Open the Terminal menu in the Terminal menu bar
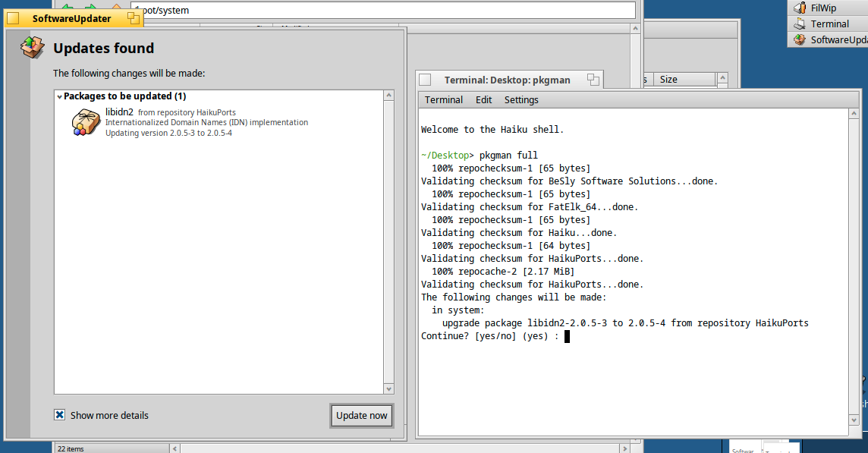 click(443, 99)
